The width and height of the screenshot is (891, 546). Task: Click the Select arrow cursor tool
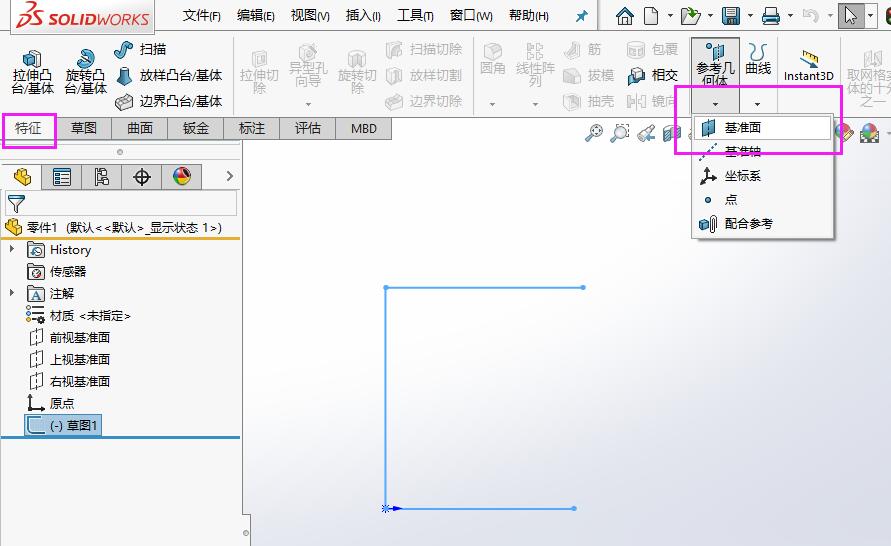point(851,16)
